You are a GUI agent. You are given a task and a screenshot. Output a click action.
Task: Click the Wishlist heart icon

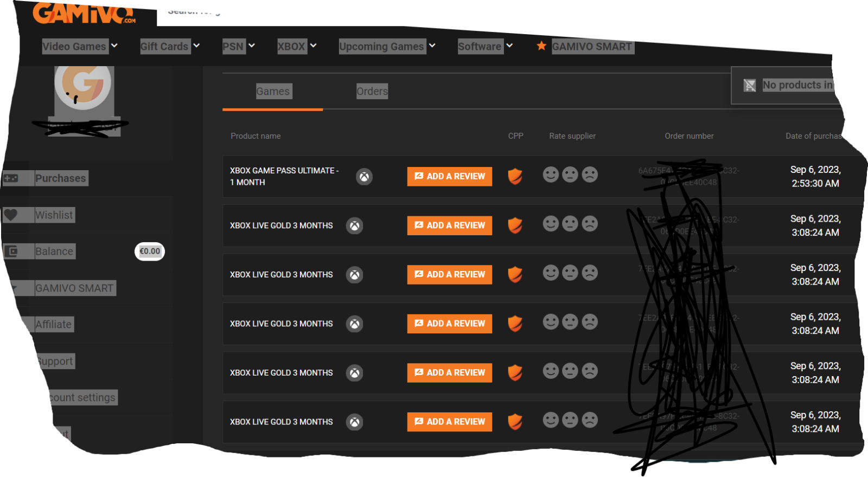(x=11, y=215)
